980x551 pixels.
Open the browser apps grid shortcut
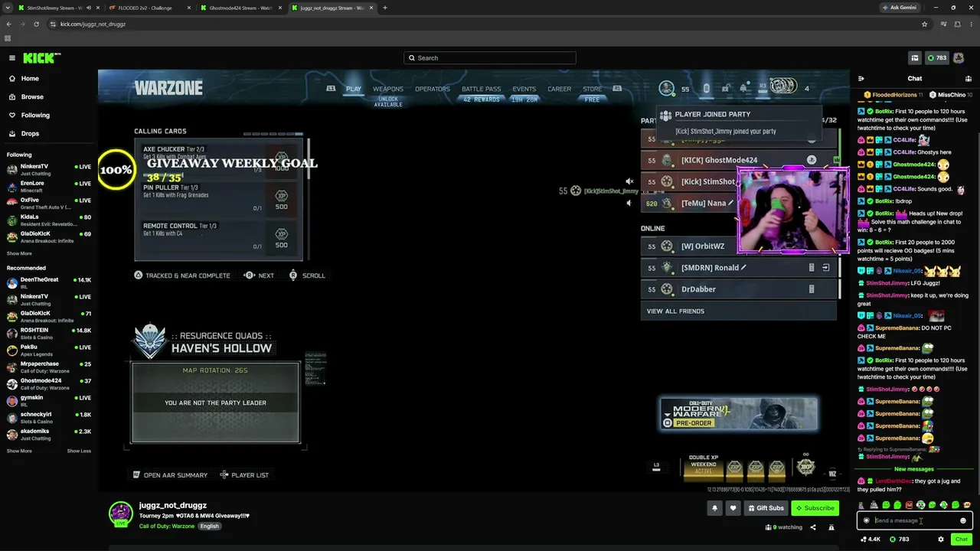click(8, 38)
